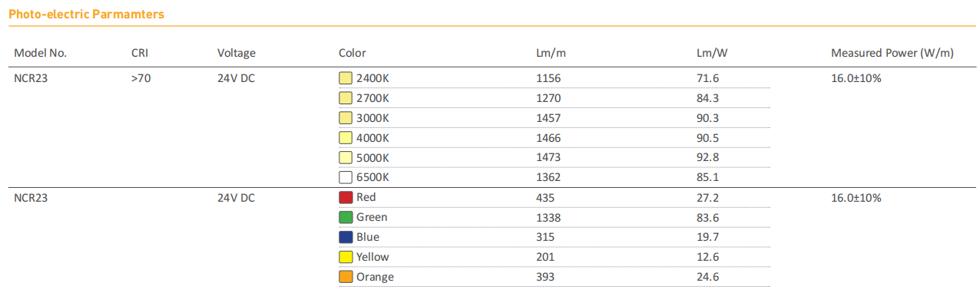Click the 5000K color swatch

[346, 157]
